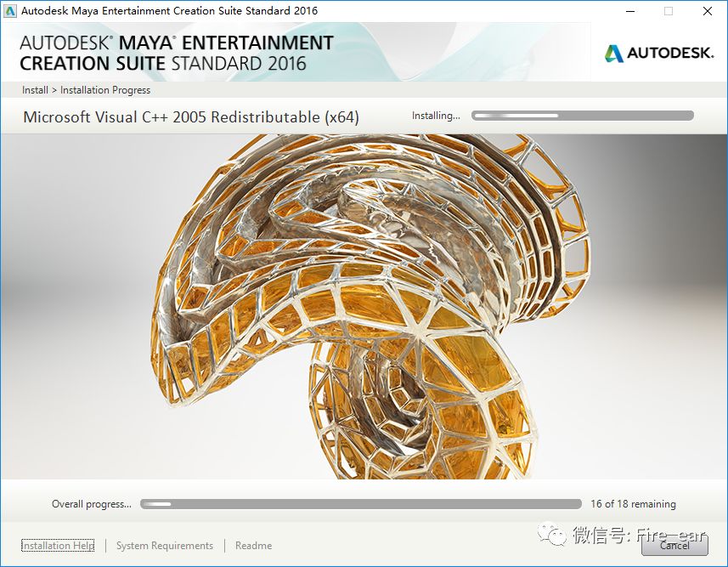Click the Autodesk Maya installer icon in title bar
This screenshot has height=567, width=728.
click(10, 11)
